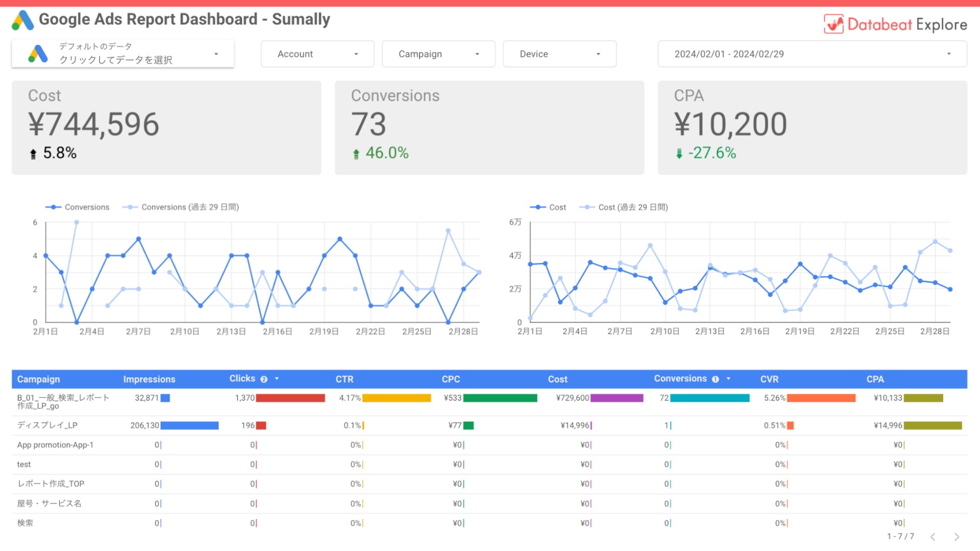Screen dimensions: 980x551
Task: Sort table by Impressions column header
Action: pos(149,379)
